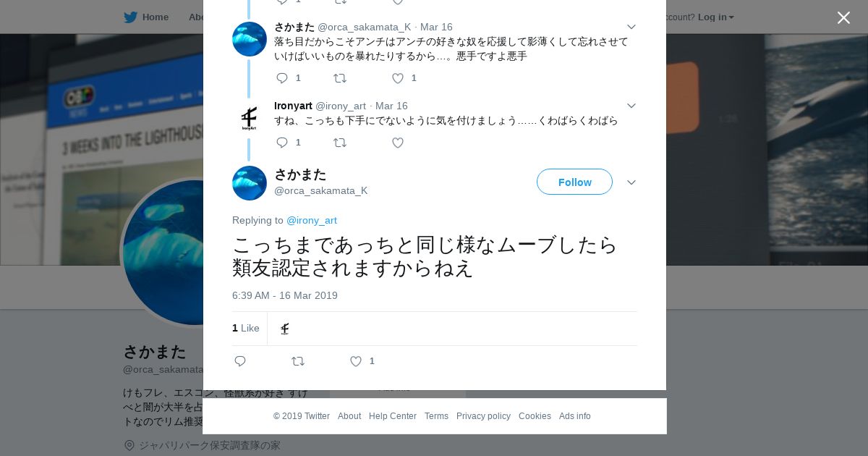Open the Help Center footer link
This screenshot has width=868, height=456.
[393, 416]
